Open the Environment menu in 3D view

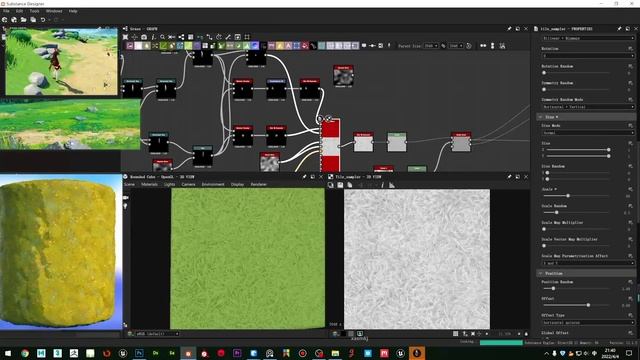coord(213,184)
